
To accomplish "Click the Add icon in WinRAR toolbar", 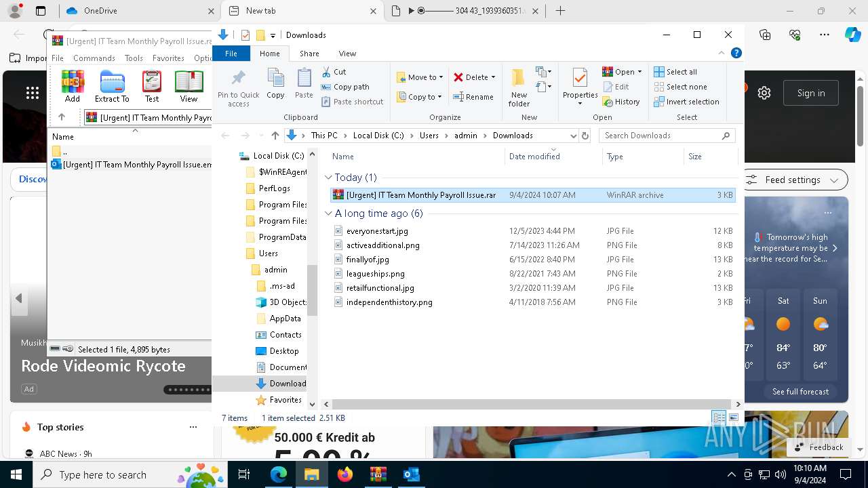I will tap(73, 86).
